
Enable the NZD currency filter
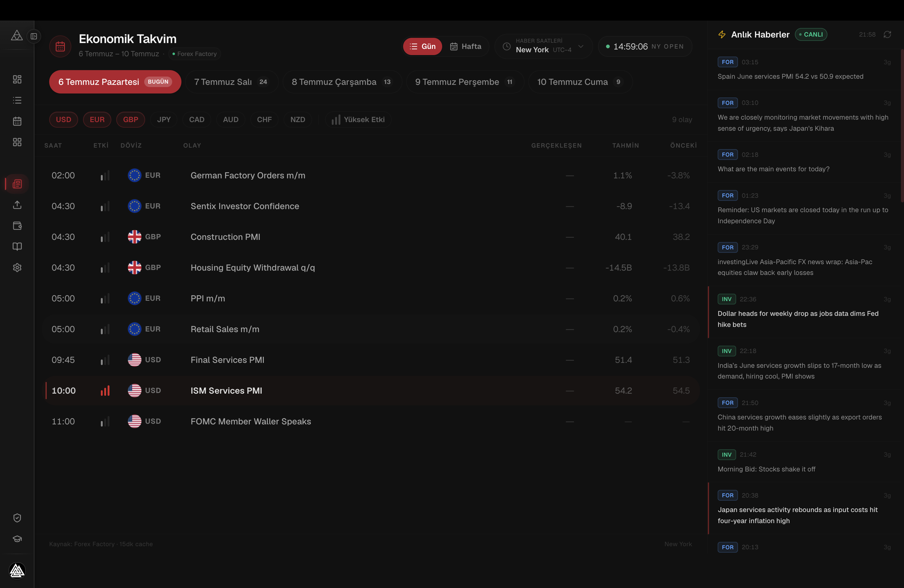point(297,120)
